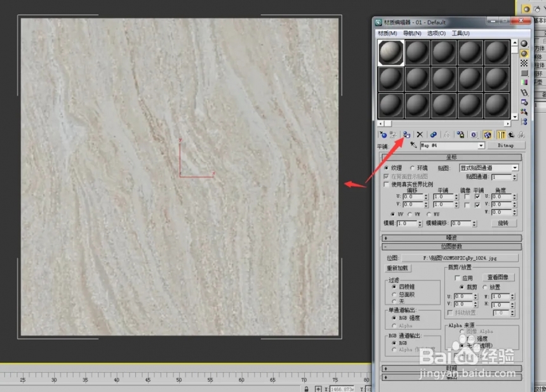Click 重新加载 reload button
Screen dimensions: 546x392
point(397,268)
